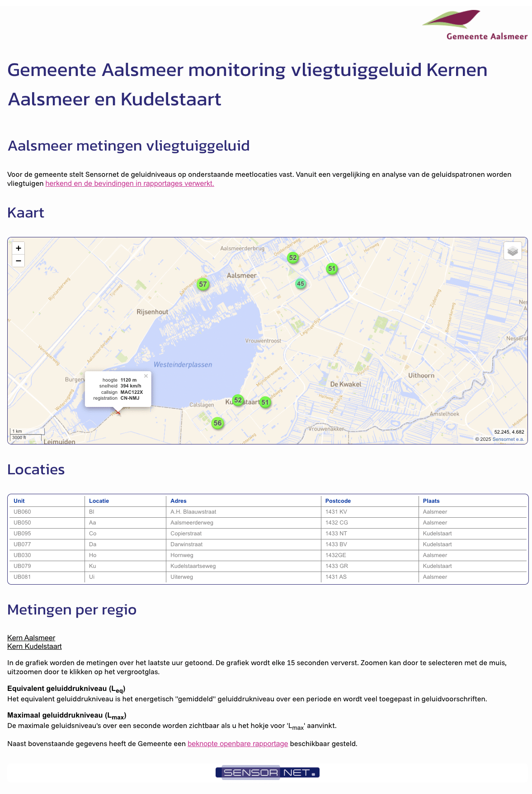The height and width of the screenshot is (794, 532).
Task: Select the UB079 unit cell
Action: pos(47,566)
